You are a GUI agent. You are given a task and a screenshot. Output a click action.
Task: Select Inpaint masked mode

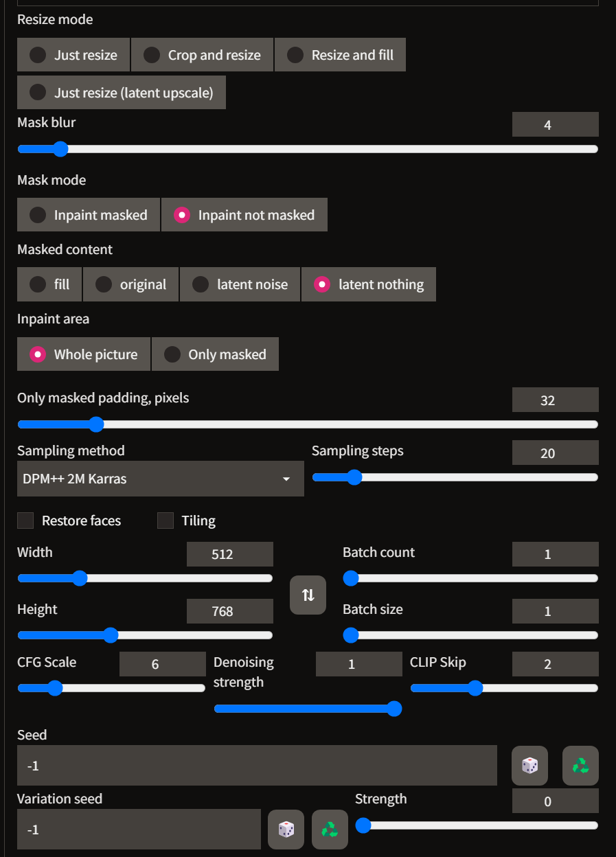[x=88, y=214]
